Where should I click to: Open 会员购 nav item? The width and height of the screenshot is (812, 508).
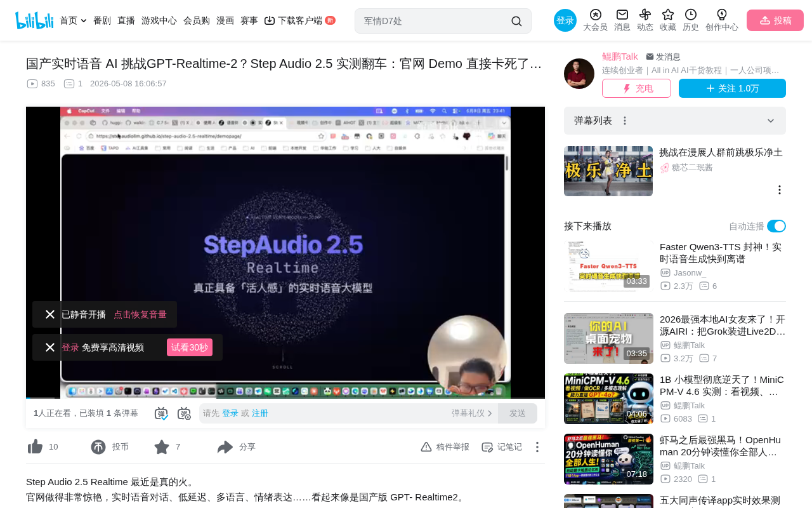[x=197, y=20]
